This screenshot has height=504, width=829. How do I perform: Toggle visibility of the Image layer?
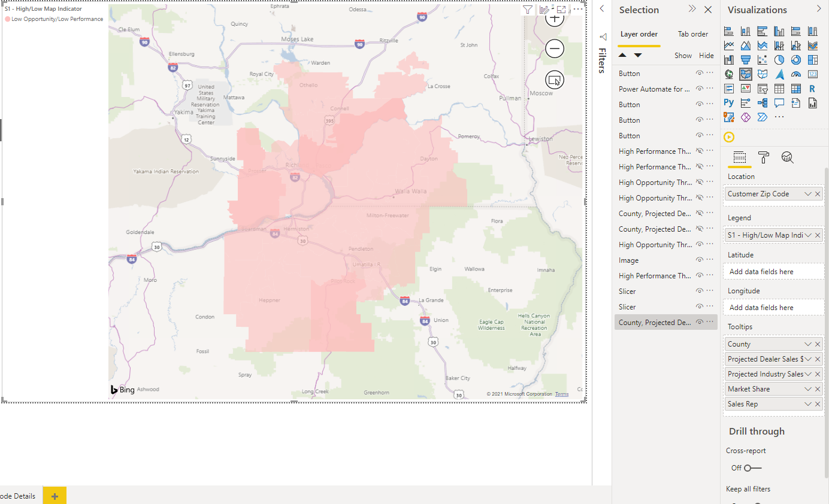coord(699,260)
